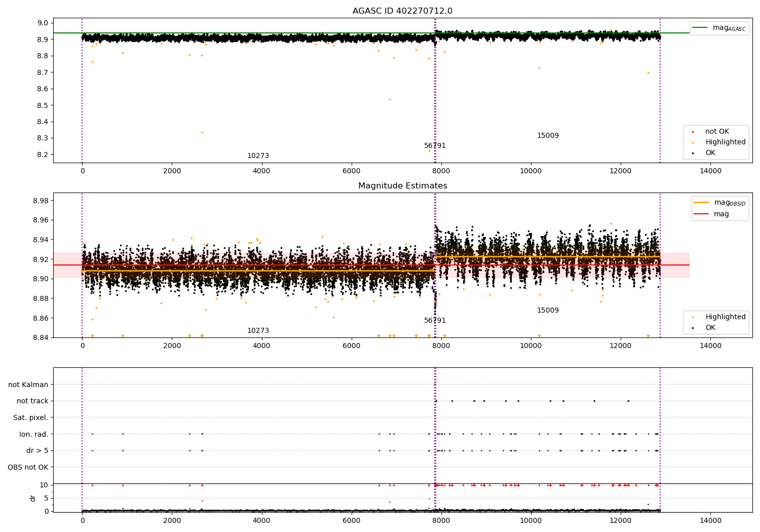Click the 'not Kalman' row label
Screen dimensions: 760x532
28,385
